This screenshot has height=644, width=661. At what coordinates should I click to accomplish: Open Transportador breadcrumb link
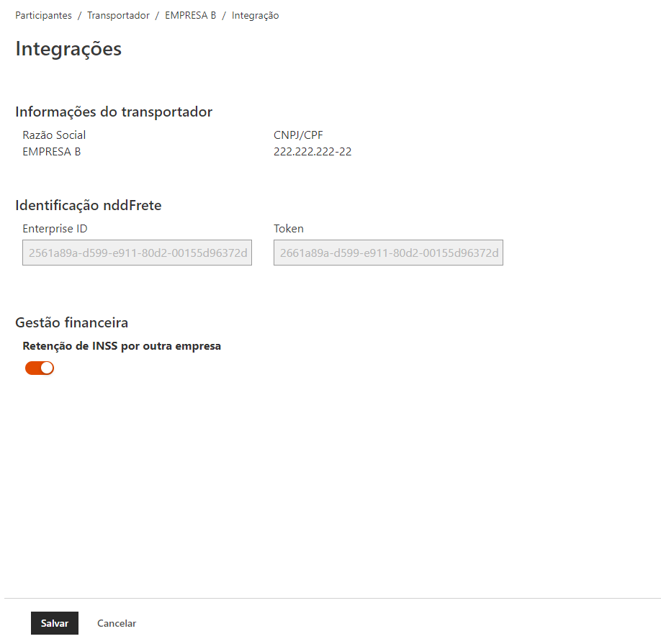118,15
